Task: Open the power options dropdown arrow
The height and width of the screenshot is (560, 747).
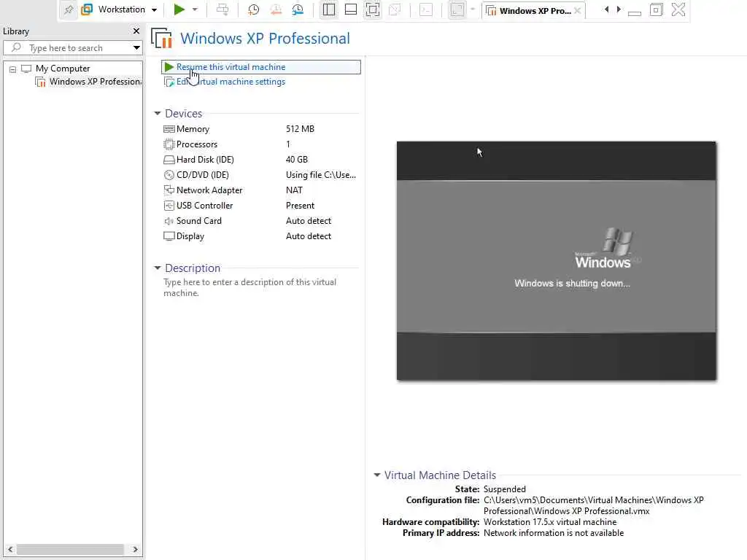Action: click(195, 9)
